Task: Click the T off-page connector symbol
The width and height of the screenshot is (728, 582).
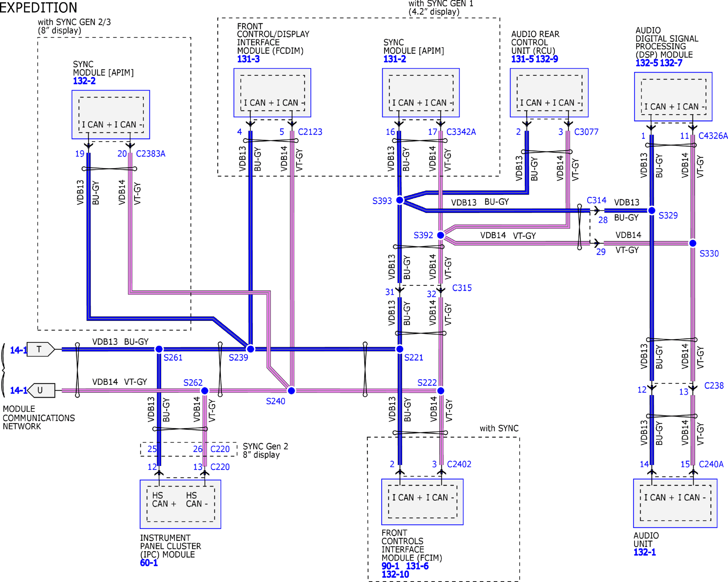Action: pos(40,349)
